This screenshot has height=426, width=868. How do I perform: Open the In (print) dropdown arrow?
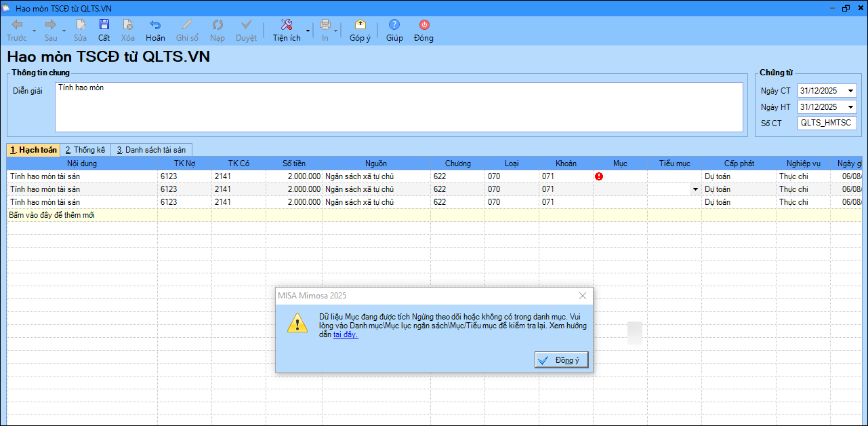[x=335, y=31]
